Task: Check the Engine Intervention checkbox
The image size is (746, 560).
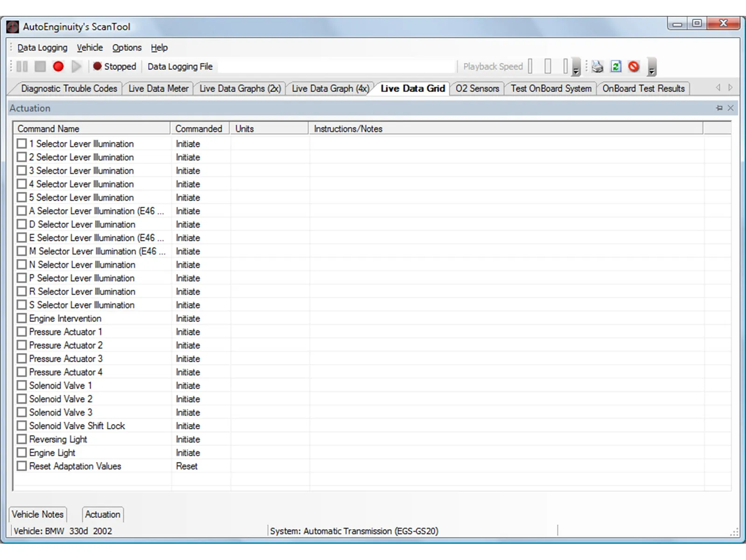Action: (21, 318)
